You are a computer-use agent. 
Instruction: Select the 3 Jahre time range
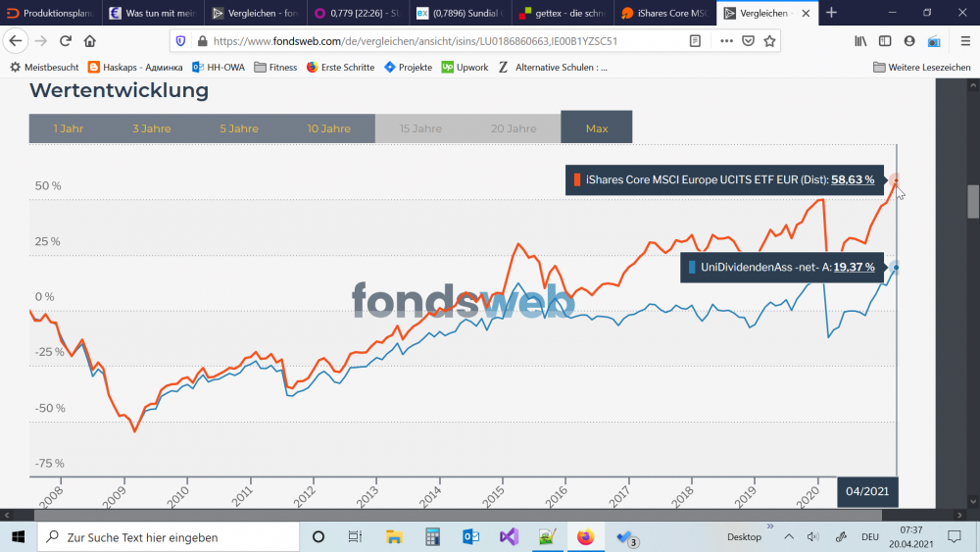pos(151,128)
